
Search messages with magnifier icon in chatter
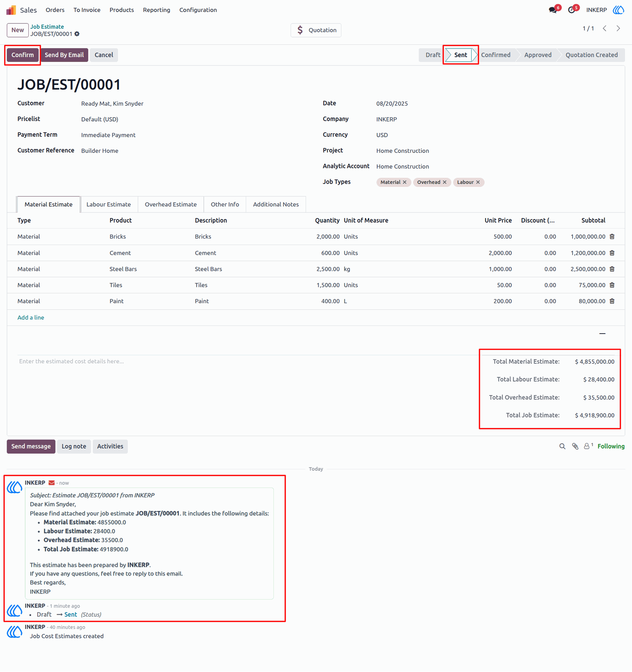[562, 446]
